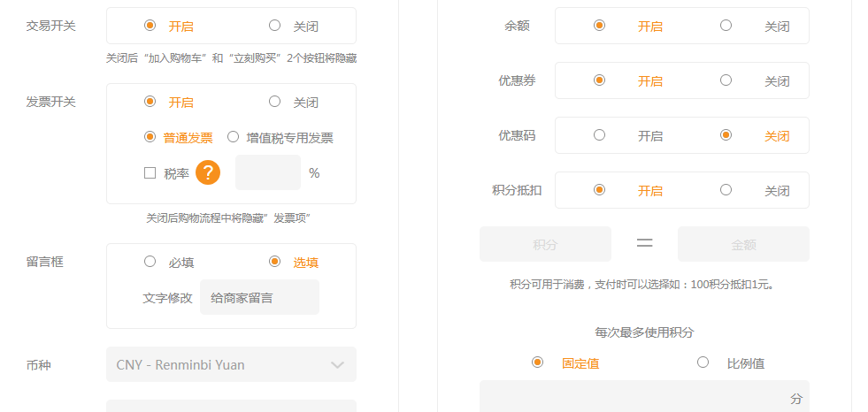Click the 金额 input field
The height and width of the screenshot is (412, 868).
point(743,244)
